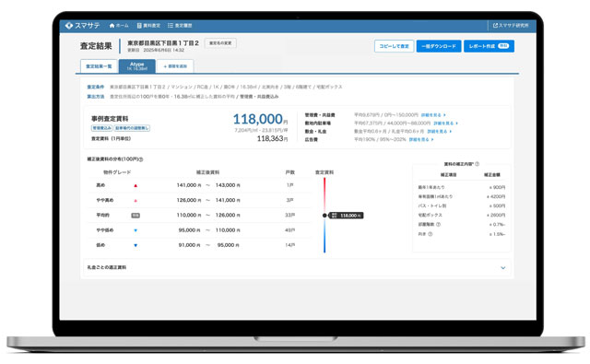Expand the 礼金ごとの適正賃料 section chevron
This screenshot has width=590, height=364.
[x=503, y=268]
